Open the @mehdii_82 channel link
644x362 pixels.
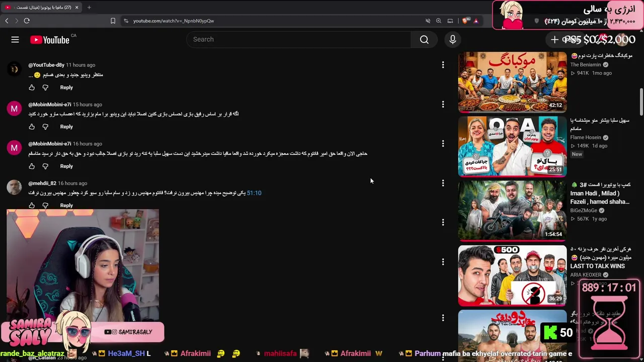point(42,183)
